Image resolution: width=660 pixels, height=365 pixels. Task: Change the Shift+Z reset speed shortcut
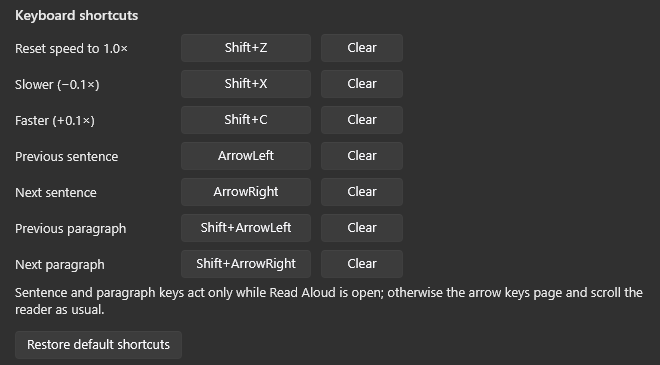(x=246, y=48)
